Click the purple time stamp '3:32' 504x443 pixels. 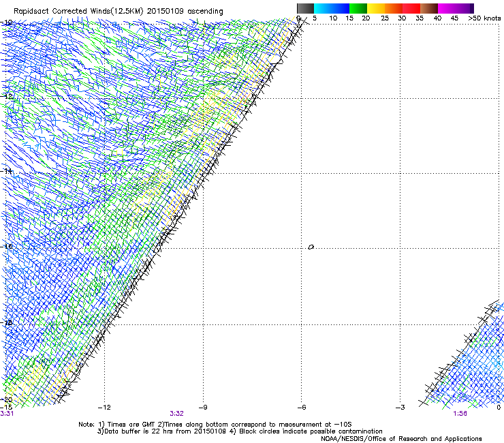[x=177, y=414]
